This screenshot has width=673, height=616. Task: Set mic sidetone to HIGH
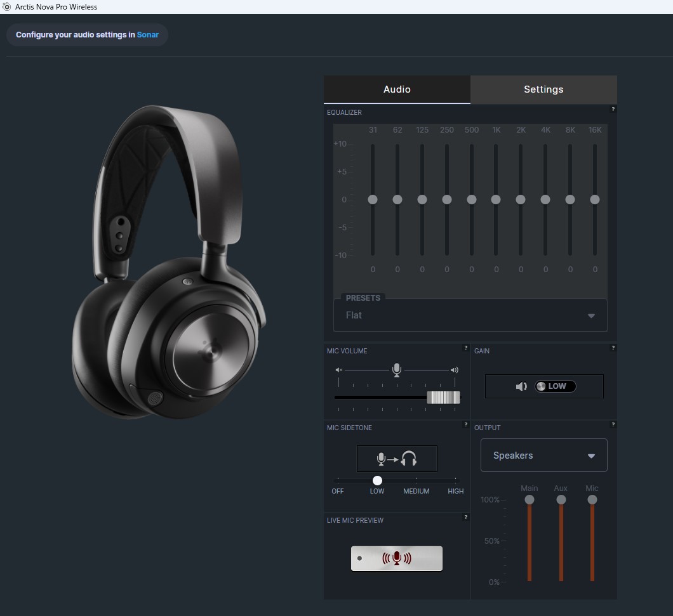pyautogui.click(x=455, y=481)
